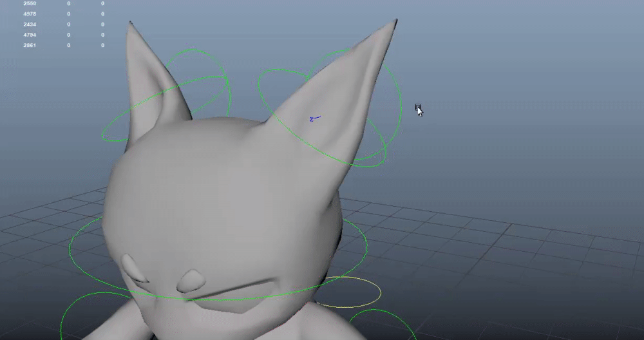Click the blue axis marker on right ear
Image resolution: width=644 pixels, height=340 pixels.
coord(315,119)
